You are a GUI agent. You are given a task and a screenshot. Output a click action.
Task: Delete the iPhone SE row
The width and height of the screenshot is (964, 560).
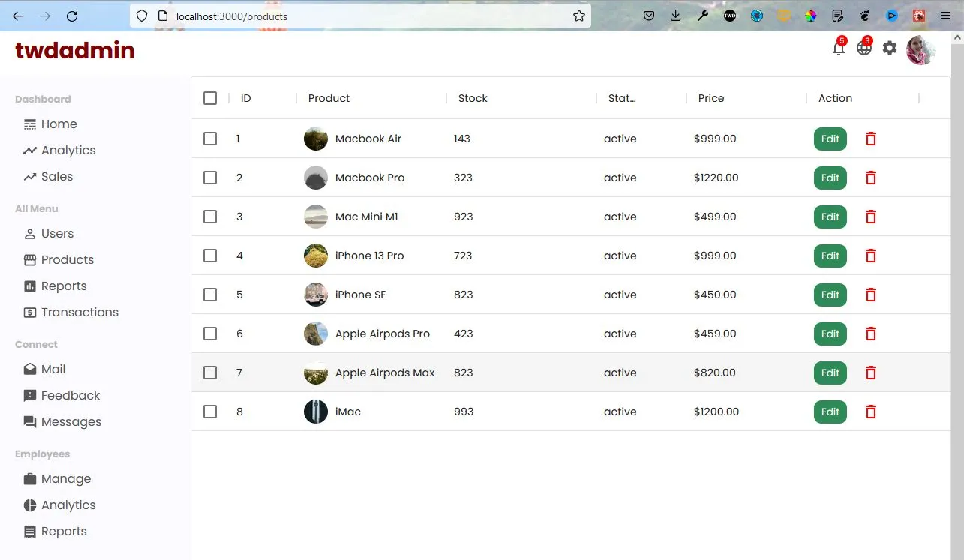[x=871, y=295]
